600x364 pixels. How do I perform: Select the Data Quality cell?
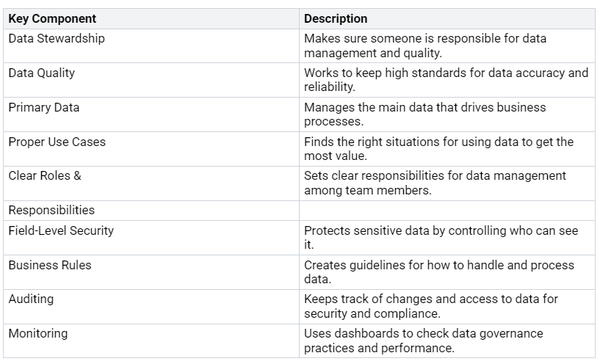pyautogui.click(x=42, y=73)
